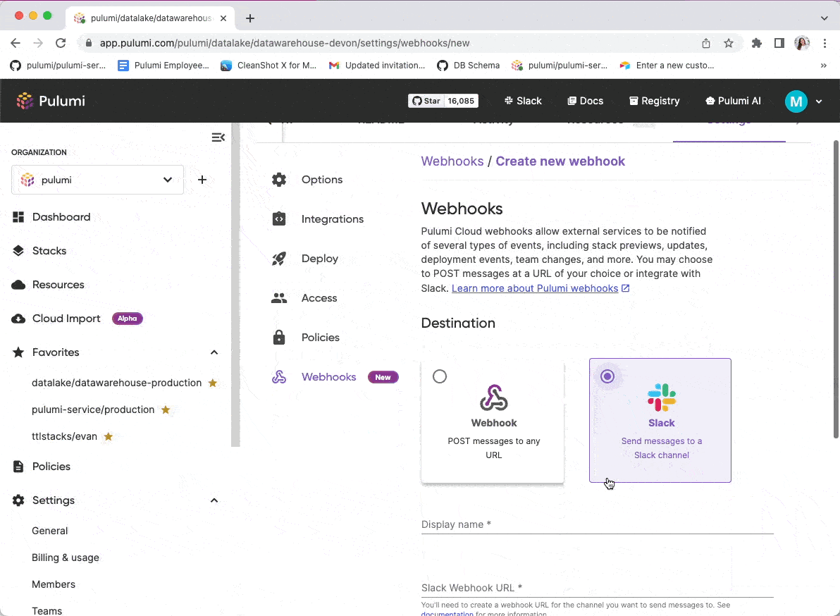Open stack Policies settings with lock
This screenshot has height=616, width=840.
pyautogui.click(x=321, y=338)
